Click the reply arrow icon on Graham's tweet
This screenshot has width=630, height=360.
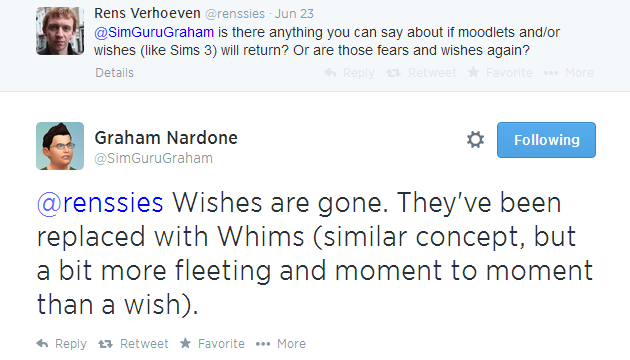click(x=42, y=344)
